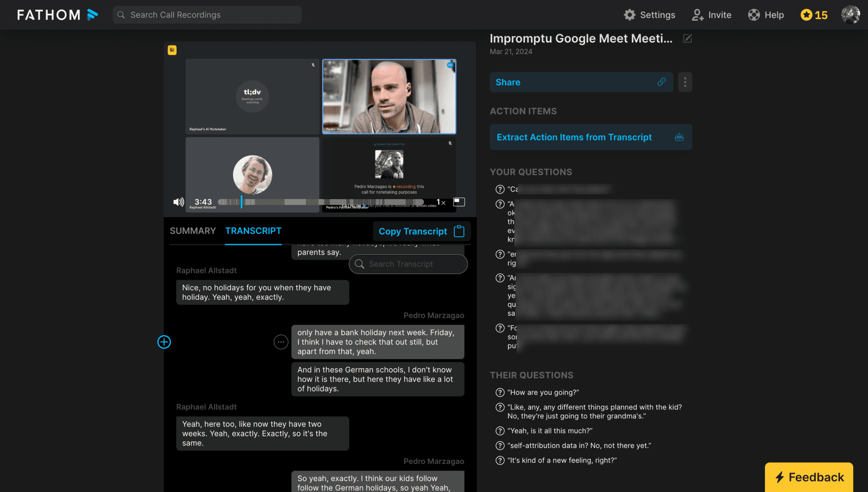Open the three-dot menu beside Share
This screenshot has width=868, height=492.
(x=685, y=82)
